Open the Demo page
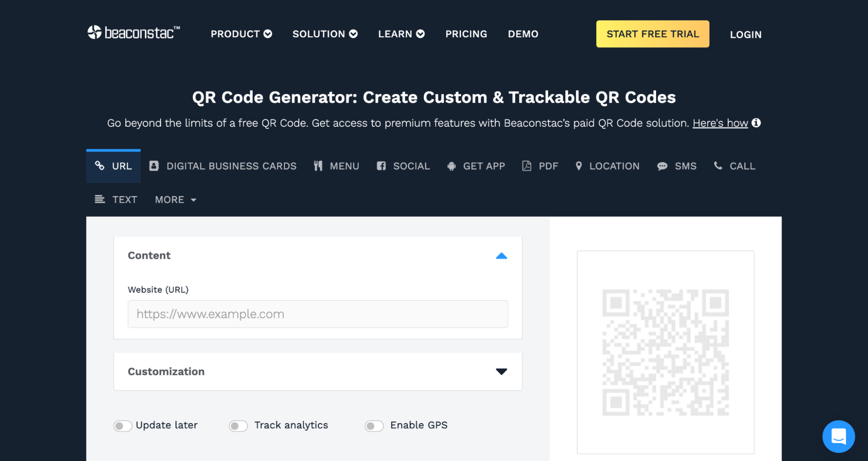Screen dimensions: 868x461 coord(523,34)
